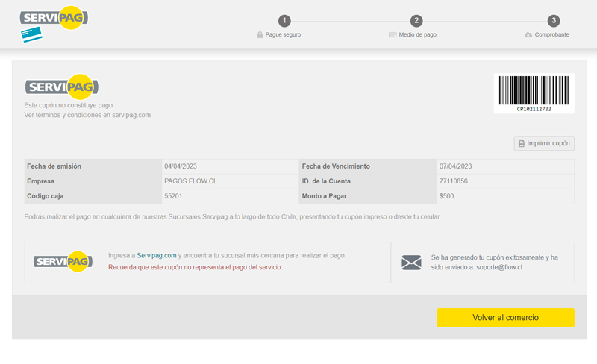The width and height of the screenshot is (597, 364).
Task: Select the Comprobante step label
Action: coord(551,34)
